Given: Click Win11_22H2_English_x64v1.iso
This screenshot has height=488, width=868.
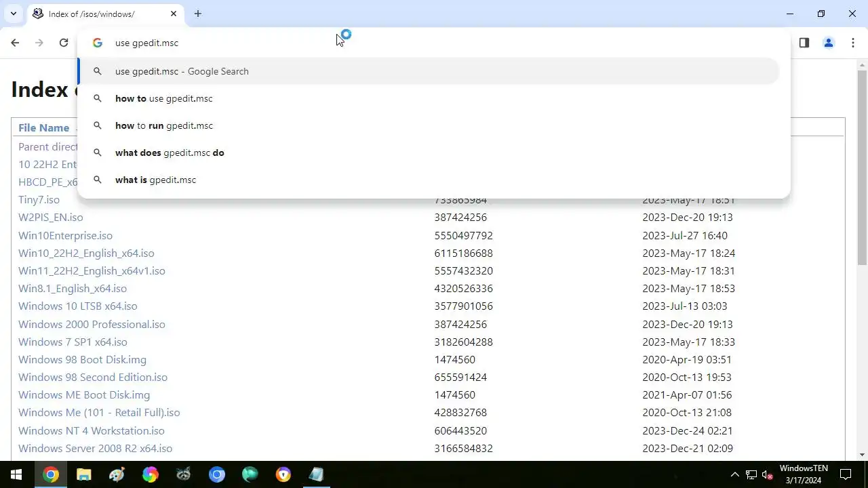Looking at the screenshot, I should [92, 270].
